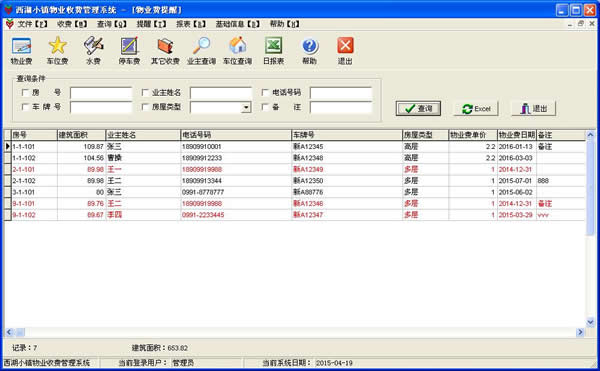Click the date 2016-03-03 cell
Image resolution: width=600 pixels, height=371 pixels.
pos(517,158)
